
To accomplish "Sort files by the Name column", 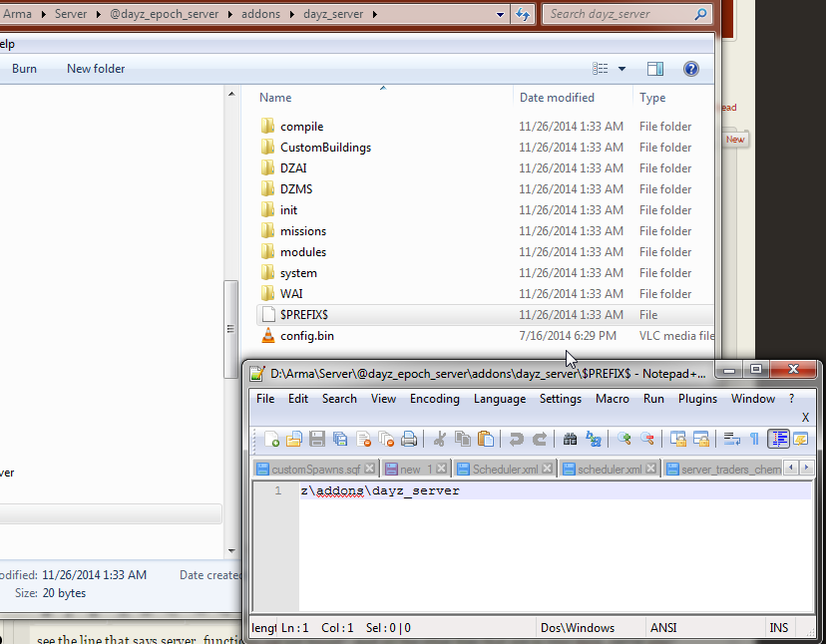I will tap(275, 98).
